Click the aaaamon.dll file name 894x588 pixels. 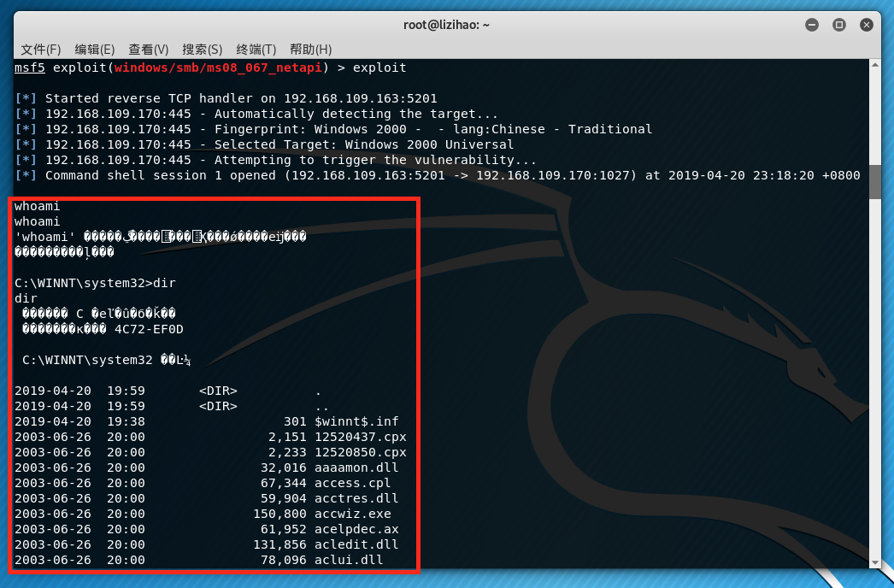pos(357,468)
